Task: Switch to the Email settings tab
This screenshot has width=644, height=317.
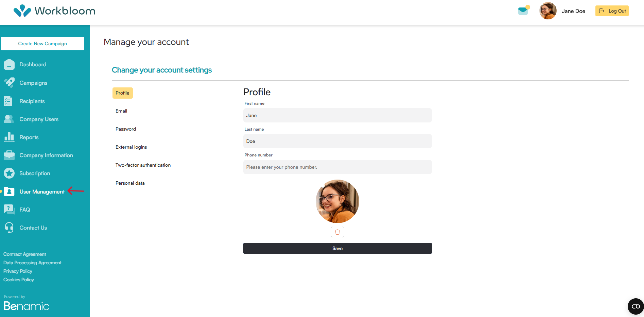Action: pos(121,111)
